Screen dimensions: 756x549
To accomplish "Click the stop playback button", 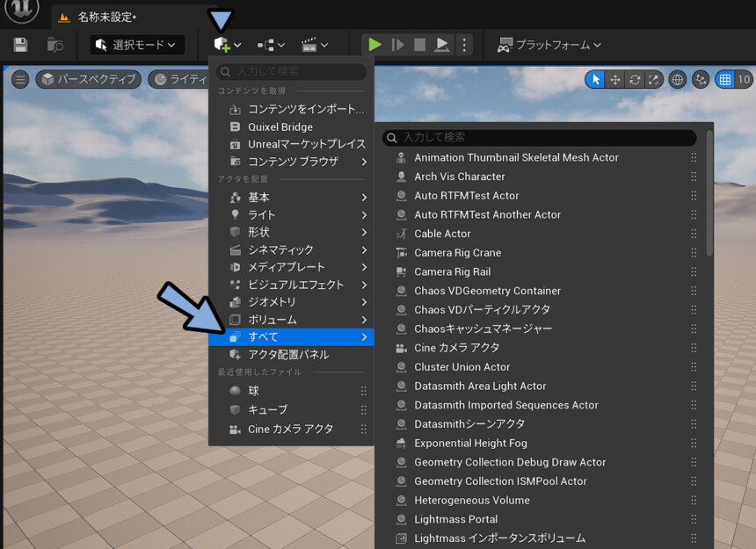I will tap(420, 45).
